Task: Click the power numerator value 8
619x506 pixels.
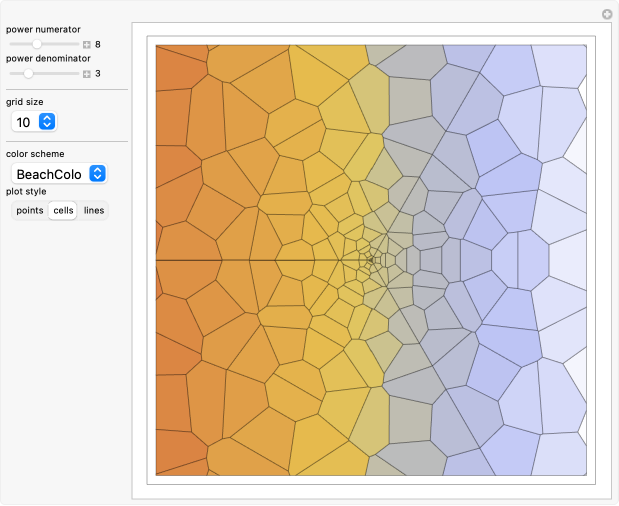Action: pos(98,44)
